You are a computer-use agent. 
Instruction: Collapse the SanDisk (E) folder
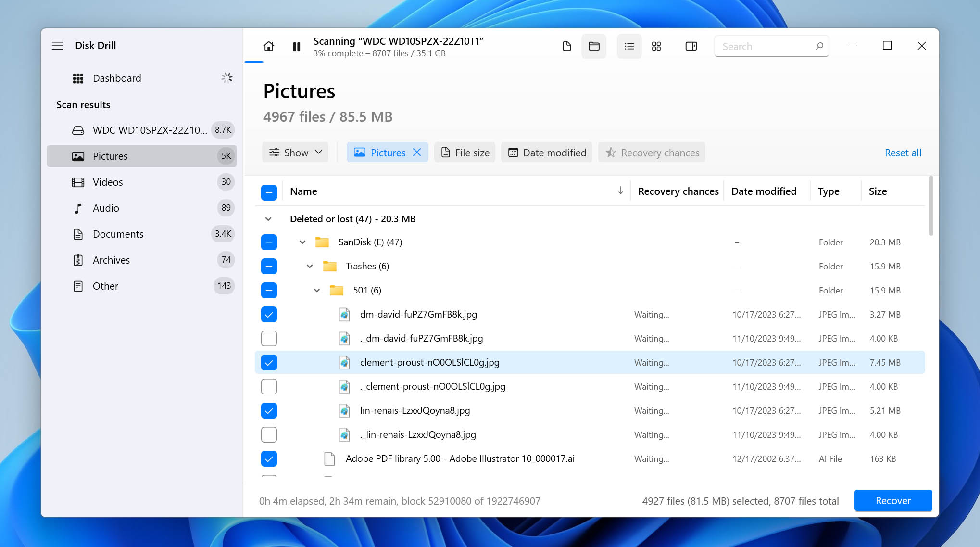coord(302,242)
